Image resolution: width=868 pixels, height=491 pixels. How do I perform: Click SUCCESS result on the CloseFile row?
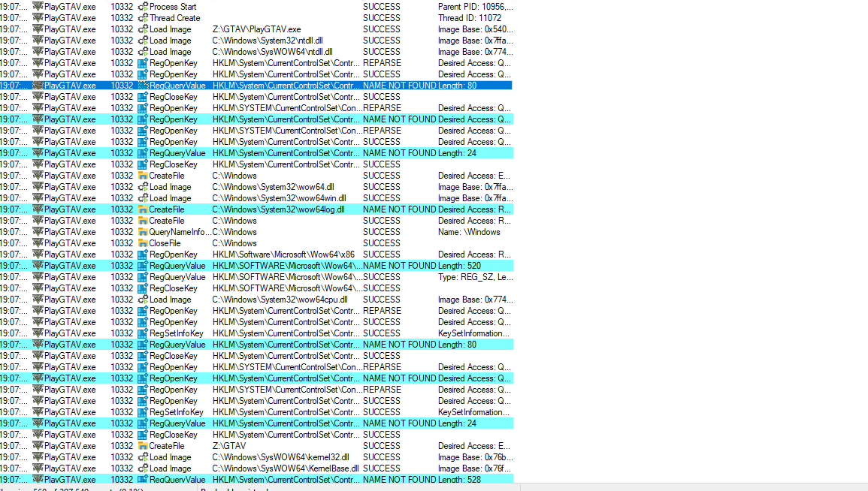(x=382, y=243)
